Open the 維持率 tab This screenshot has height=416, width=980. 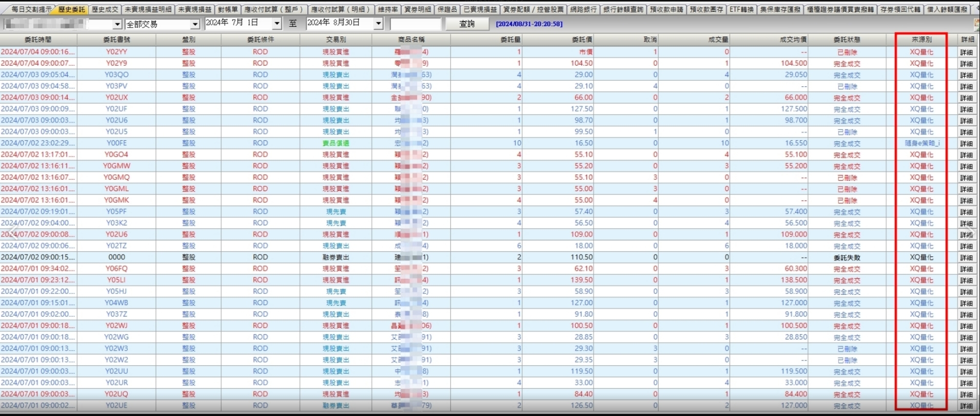387,9
